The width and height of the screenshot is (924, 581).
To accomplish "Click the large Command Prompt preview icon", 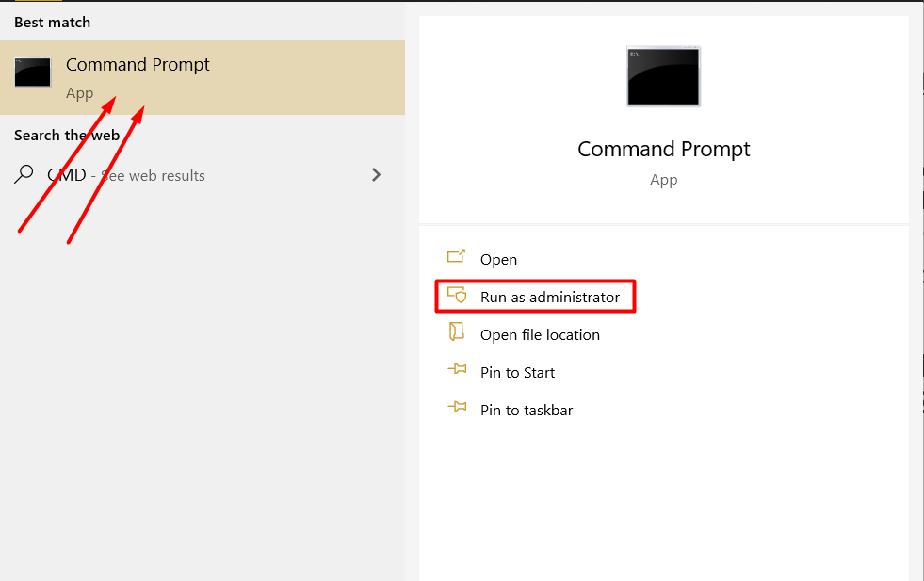I will point(663,76).
